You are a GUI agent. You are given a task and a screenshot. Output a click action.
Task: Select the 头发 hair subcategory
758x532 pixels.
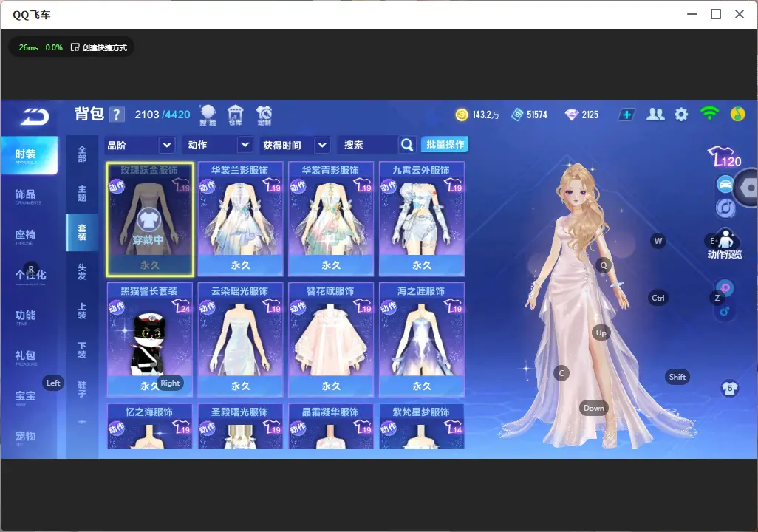(x=82, y=271)
